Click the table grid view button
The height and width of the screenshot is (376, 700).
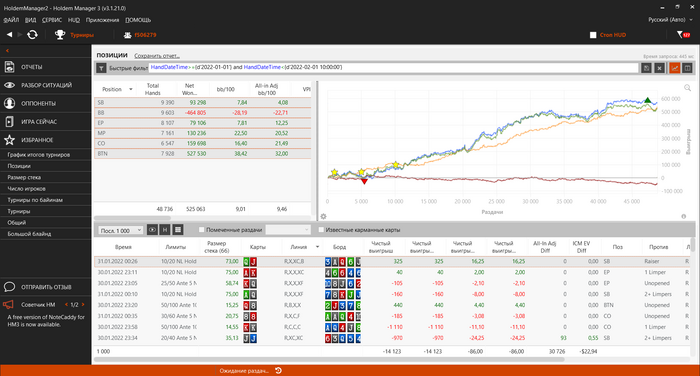click(x=178, y=230)
